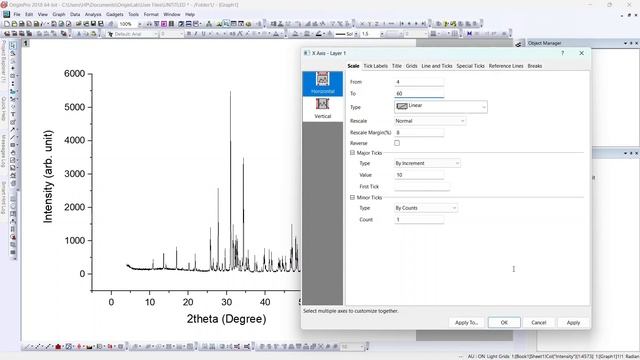Click the Bold formatting icon

189,34
